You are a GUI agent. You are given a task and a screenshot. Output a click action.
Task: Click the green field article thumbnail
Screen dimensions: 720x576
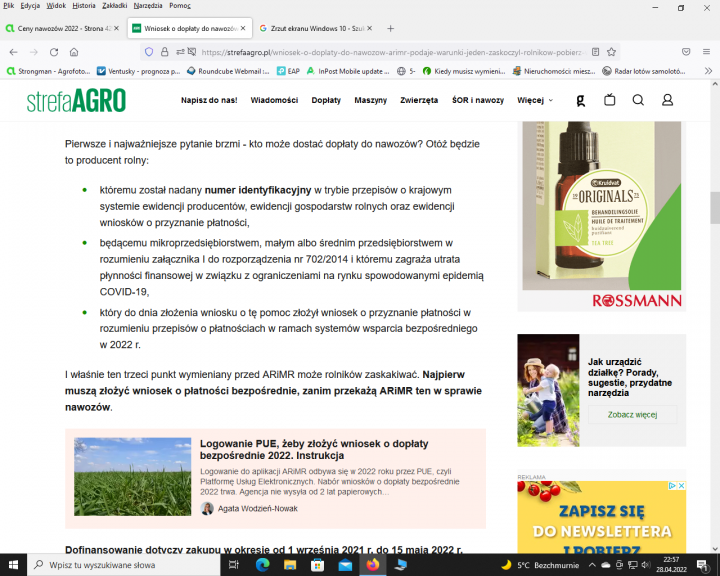click(x=132, y=476)
